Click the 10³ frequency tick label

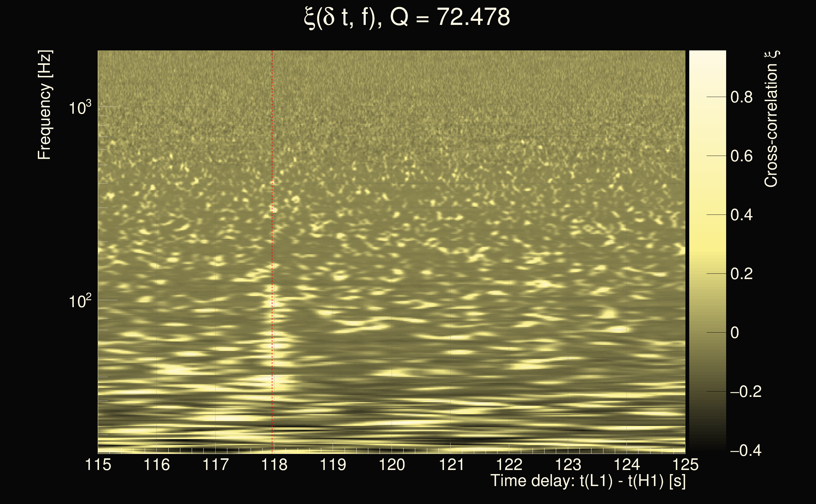tap(80, 108)
